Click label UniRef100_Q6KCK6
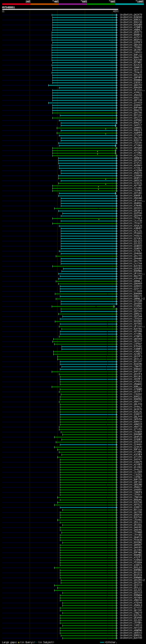 (x=131, y=45)
